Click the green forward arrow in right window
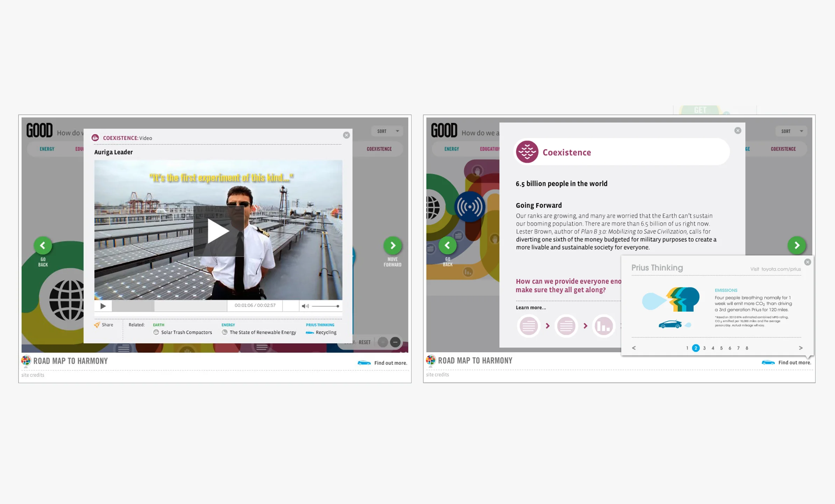Image resolution: width=835 pixels, height=504 pixels. coord(797,245)
